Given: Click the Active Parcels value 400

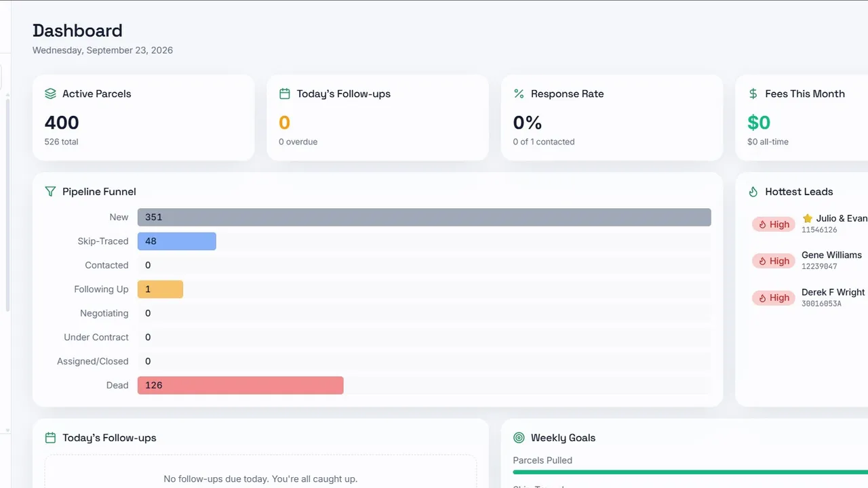Looking at the screenshot, I should pyautogui.click(x=62, y=123).
